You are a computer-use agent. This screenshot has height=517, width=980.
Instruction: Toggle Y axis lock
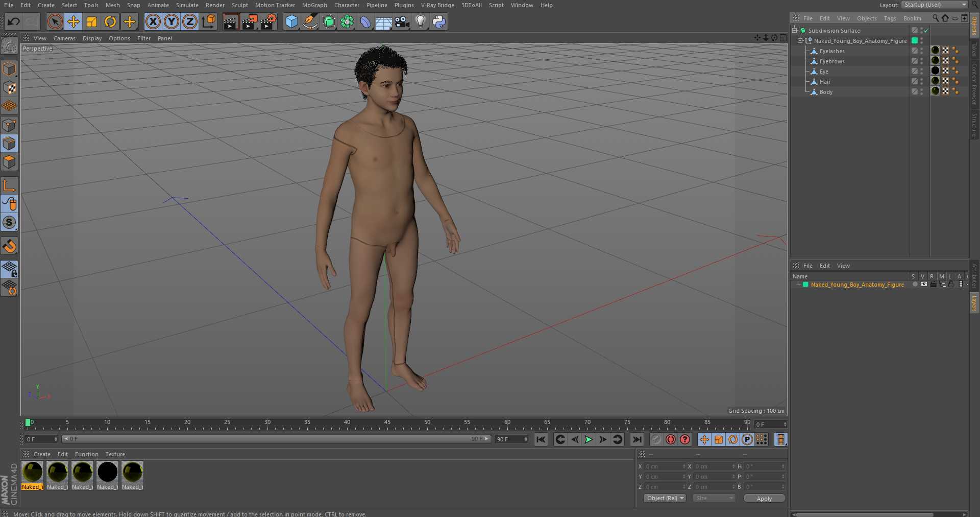point(171,21)
